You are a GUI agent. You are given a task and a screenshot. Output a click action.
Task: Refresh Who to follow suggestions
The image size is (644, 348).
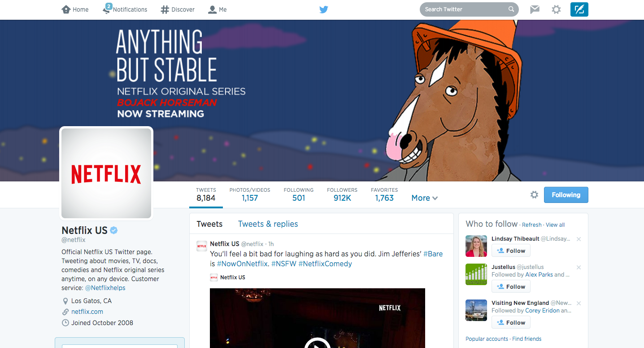[532, 225]
